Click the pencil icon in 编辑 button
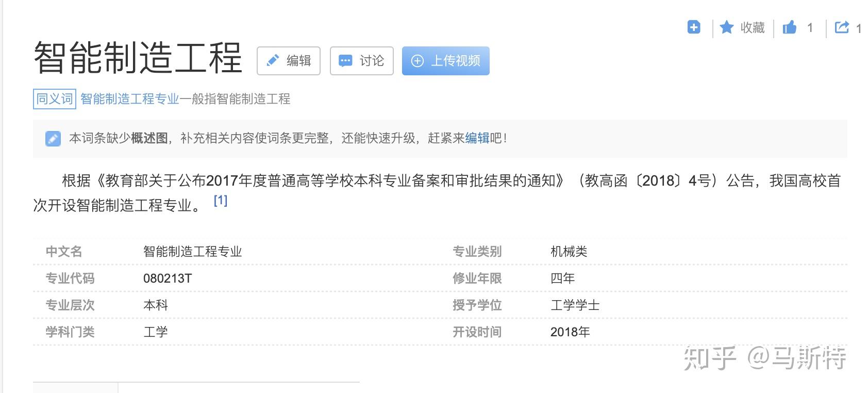 pyautogui.click(x=272, y=61)
